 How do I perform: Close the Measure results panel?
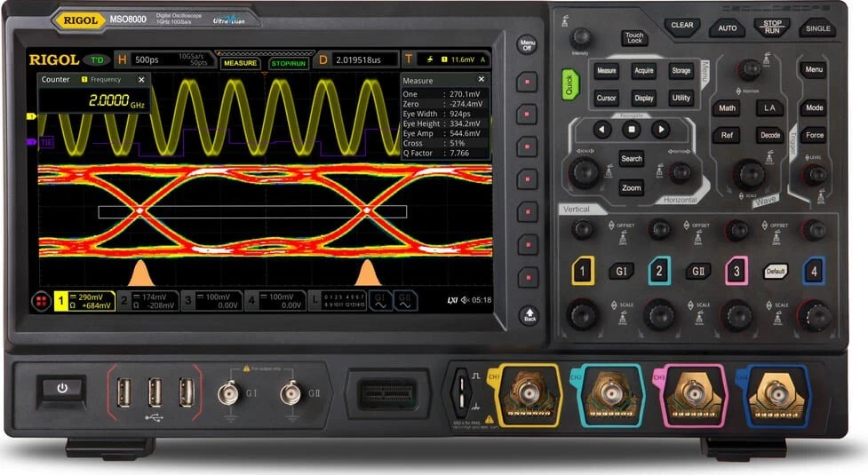coord(482,80)
